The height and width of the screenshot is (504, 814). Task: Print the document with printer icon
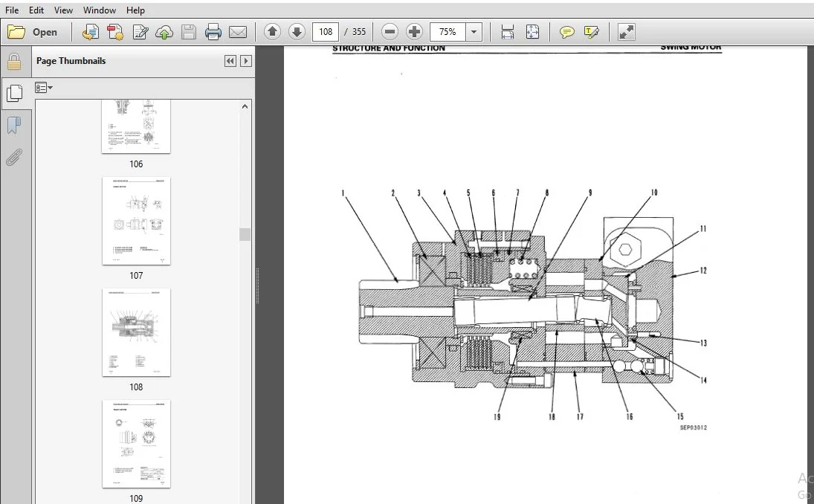coord(213,32)
